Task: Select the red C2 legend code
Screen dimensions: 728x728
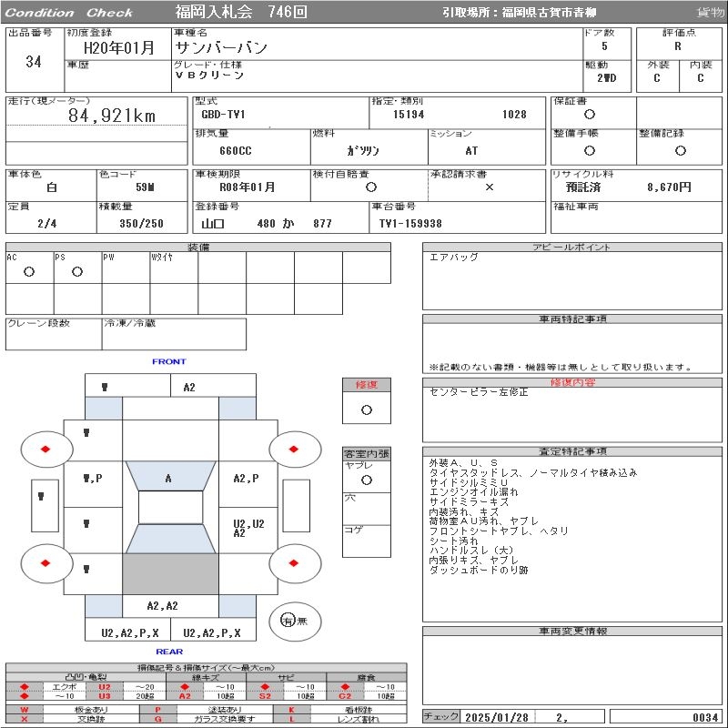Action: tap(345, 695)
